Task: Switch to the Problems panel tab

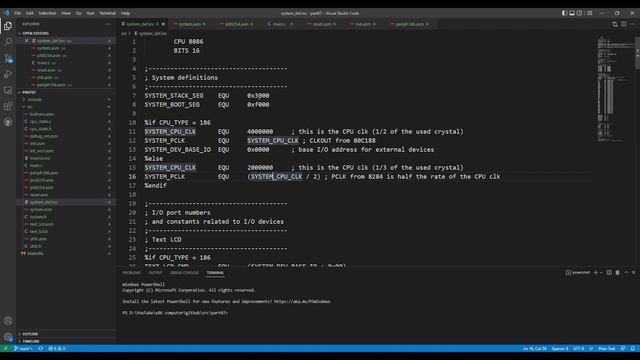Action: (131, 273)
